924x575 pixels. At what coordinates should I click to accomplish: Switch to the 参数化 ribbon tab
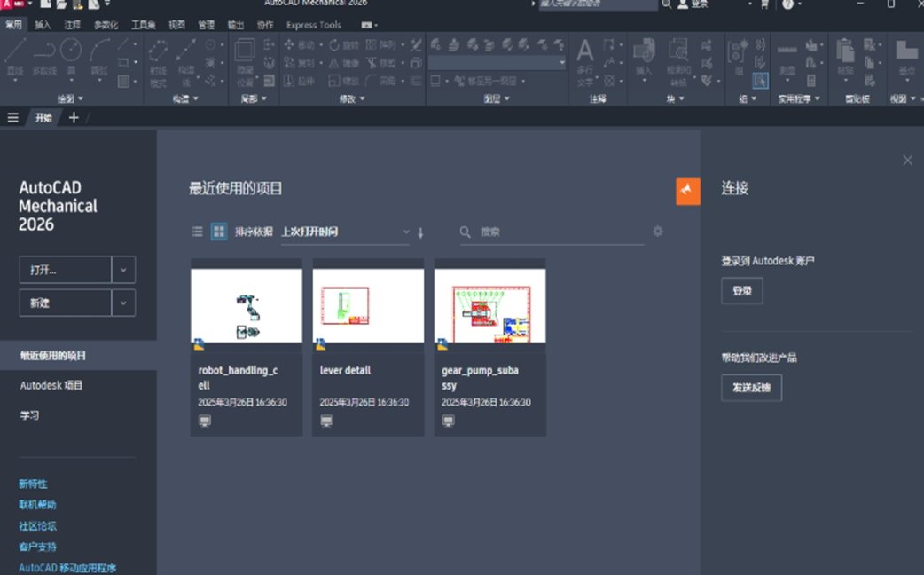[106, 25]
